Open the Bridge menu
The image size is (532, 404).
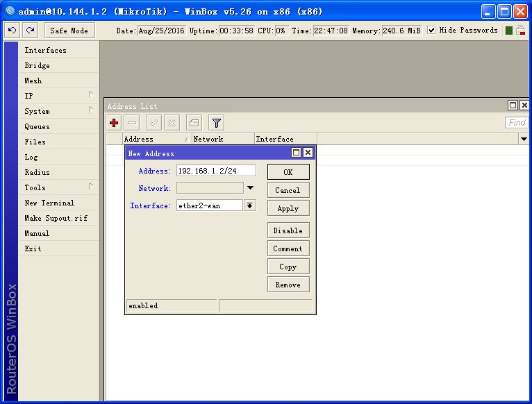pyautogui.click(x=59, y=65)
